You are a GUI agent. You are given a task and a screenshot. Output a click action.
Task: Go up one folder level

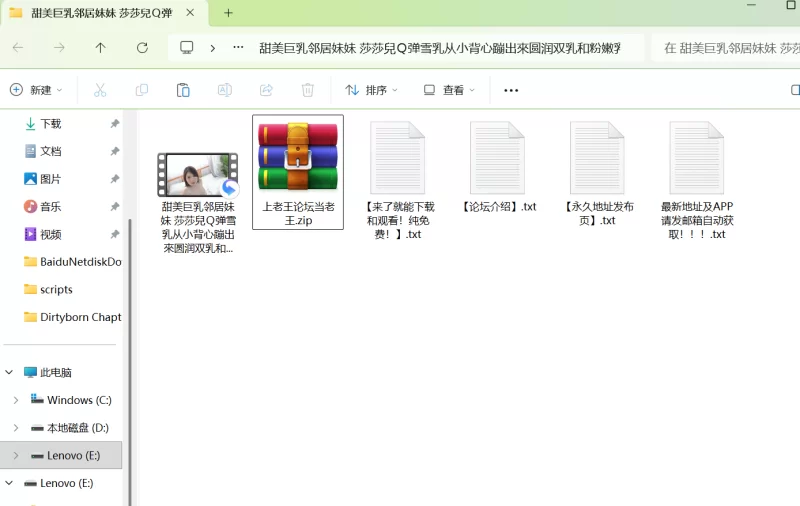[x=100, y=47]
